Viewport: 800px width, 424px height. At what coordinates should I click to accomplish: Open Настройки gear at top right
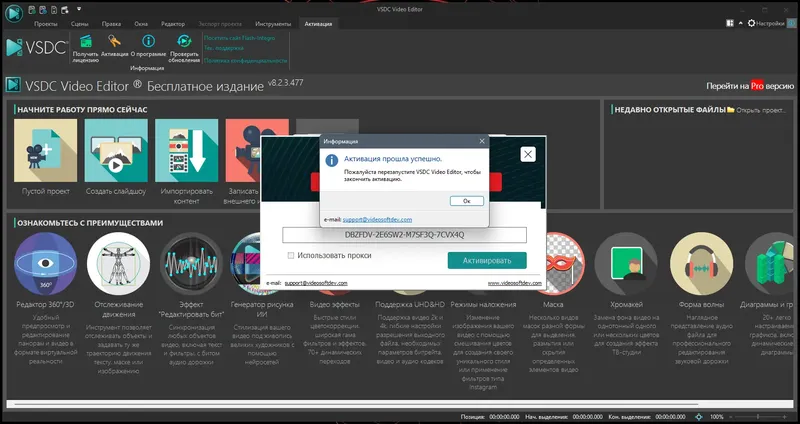[766, 23]
